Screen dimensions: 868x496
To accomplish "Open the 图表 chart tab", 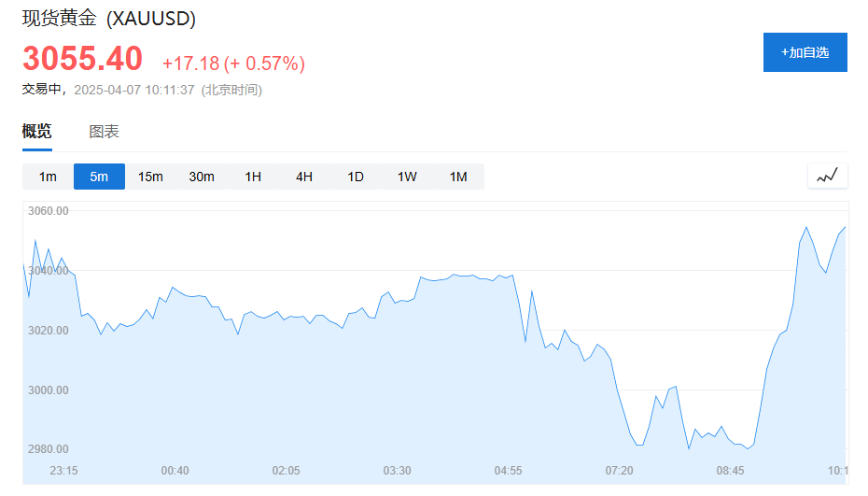I will coord(105,132).
